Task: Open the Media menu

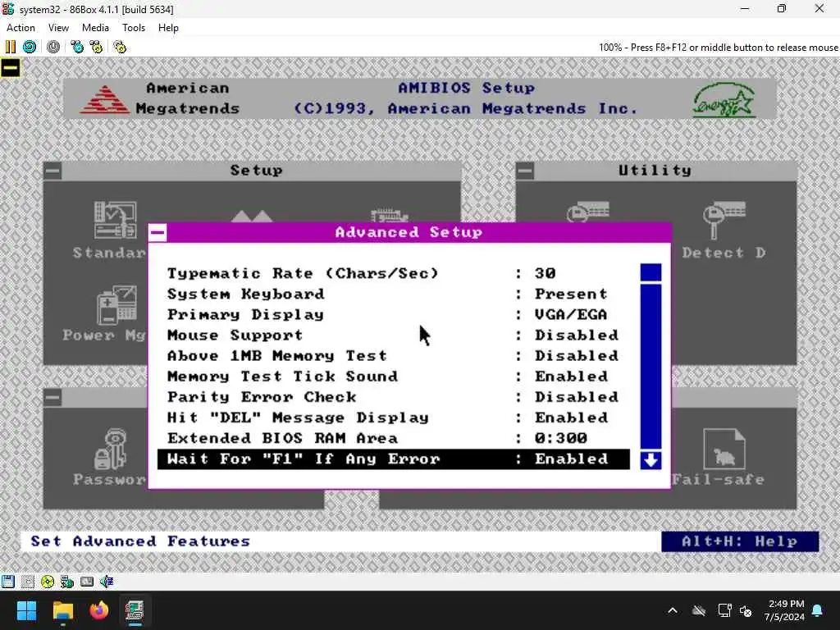Action: coord(95,28)
